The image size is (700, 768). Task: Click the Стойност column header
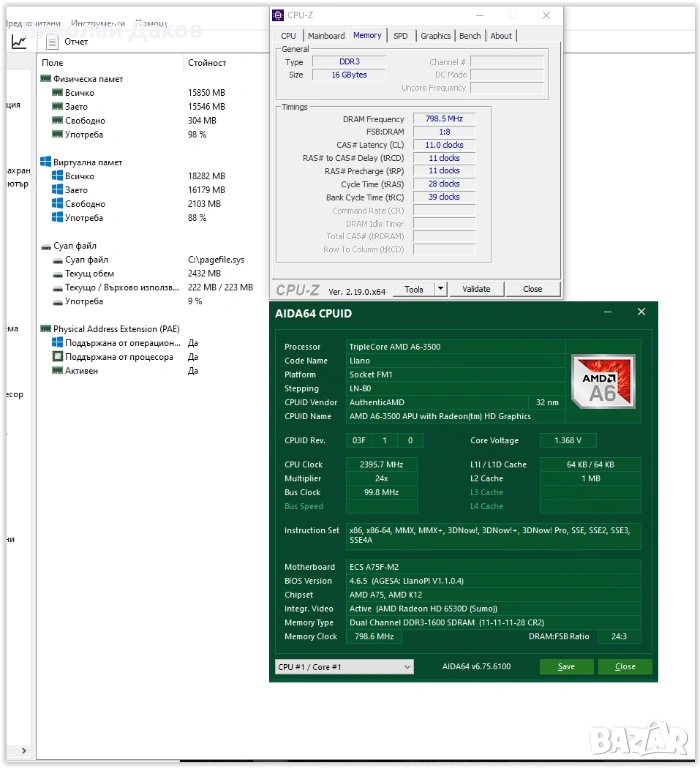pyautogui.click(x=207, y=63)
